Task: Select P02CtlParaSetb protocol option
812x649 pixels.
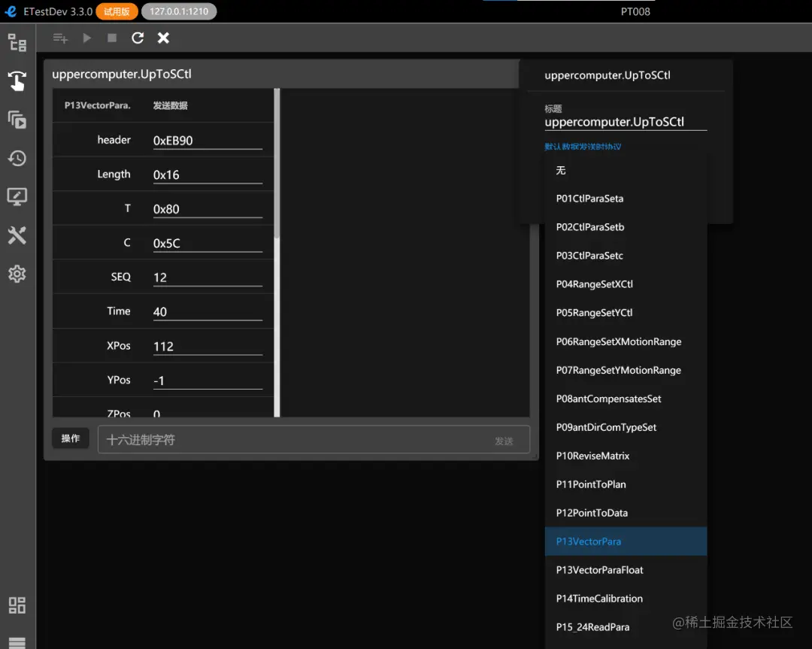Action: click(x=626, y=227)
